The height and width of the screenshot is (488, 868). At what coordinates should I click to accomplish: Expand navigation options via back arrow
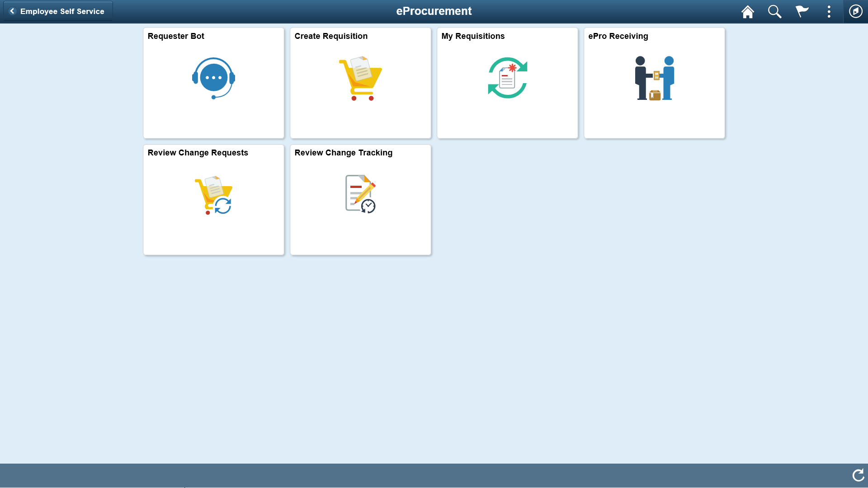coord(12,11)
